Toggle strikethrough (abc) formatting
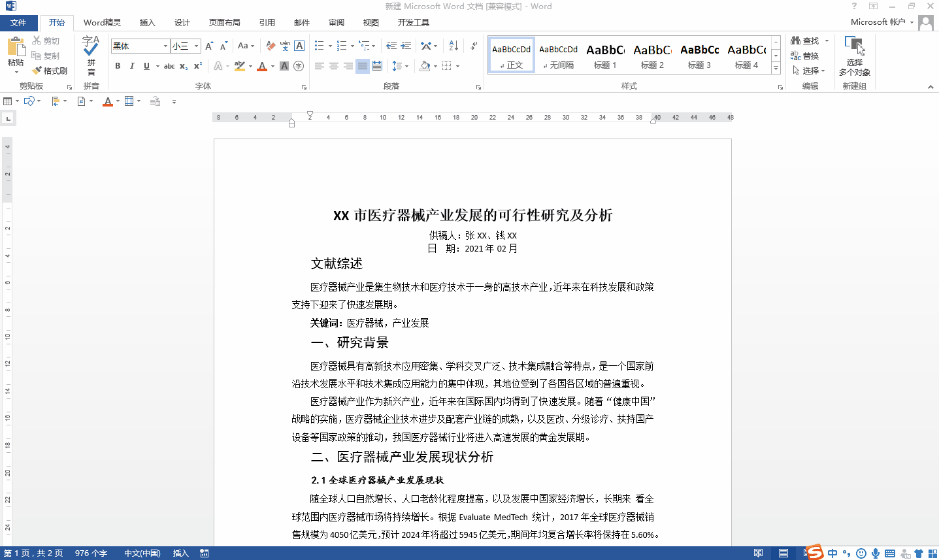The height and width of the screenshot is (560, 939). (x=169, y=66)
